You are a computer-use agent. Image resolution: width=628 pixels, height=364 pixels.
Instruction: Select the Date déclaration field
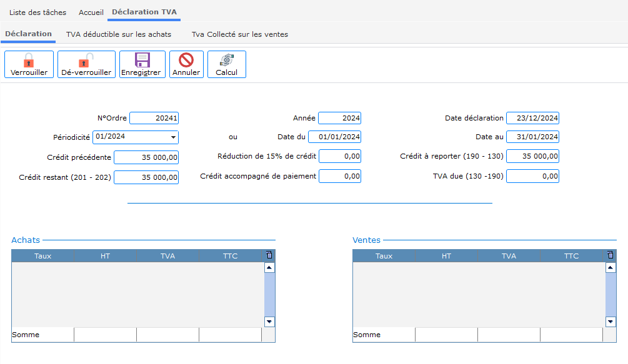tap(532, 119)
